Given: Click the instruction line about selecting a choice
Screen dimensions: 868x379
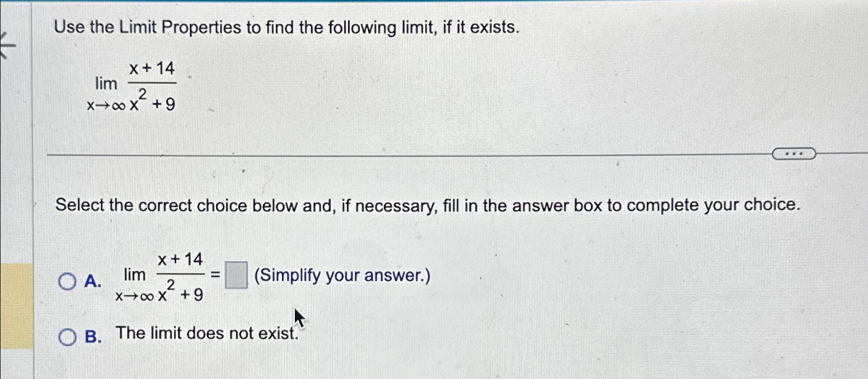Looking at the screenshot, I should point(429,205).
